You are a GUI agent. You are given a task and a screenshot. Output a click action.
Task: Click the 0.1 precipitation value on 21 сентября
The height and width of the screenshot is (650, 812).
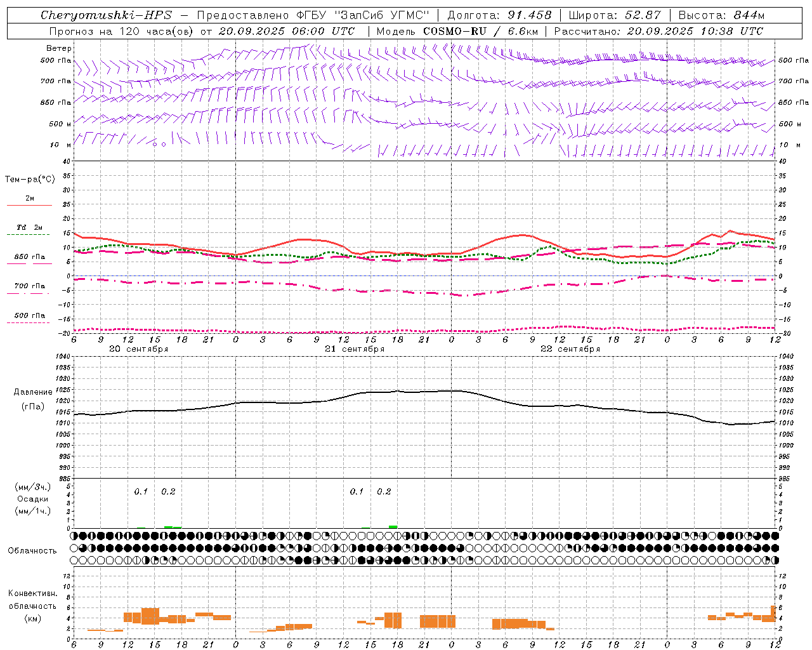point(357,492)
